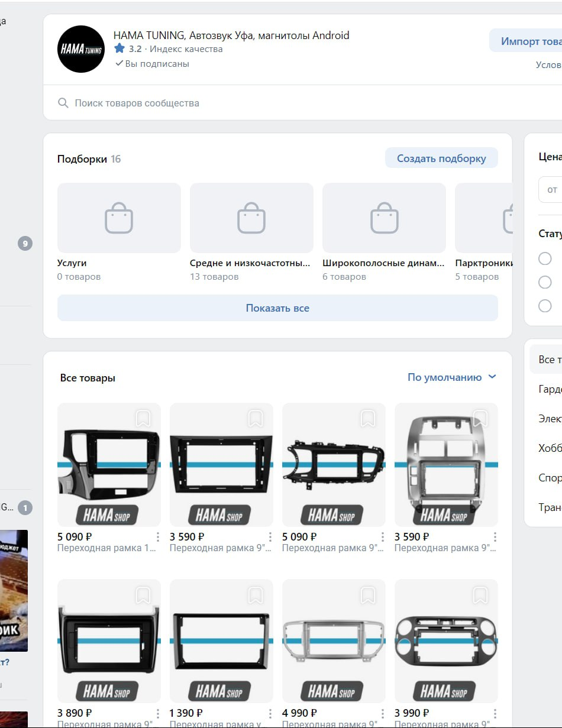Open the HAMA TUNING community title link
Viewport: 562px width, 728px height.
pos(231,35)
